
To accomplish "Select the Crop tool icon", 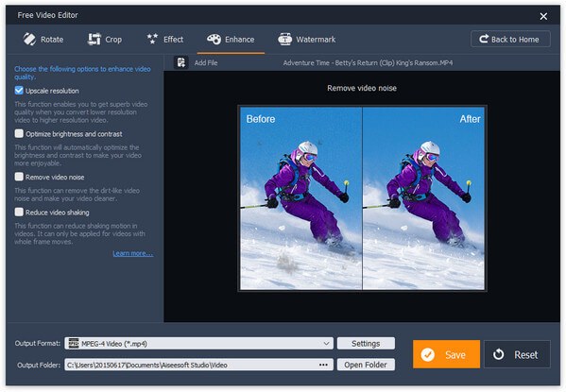I will coord(94,39).
